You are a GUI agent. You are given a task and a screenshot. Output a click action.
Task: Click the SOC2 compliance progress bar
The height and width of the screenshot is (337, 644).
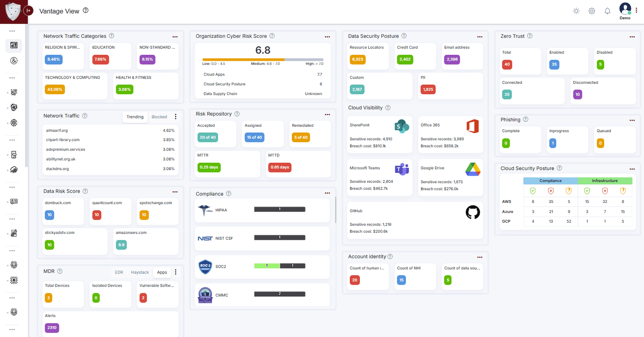click(279, 266)
